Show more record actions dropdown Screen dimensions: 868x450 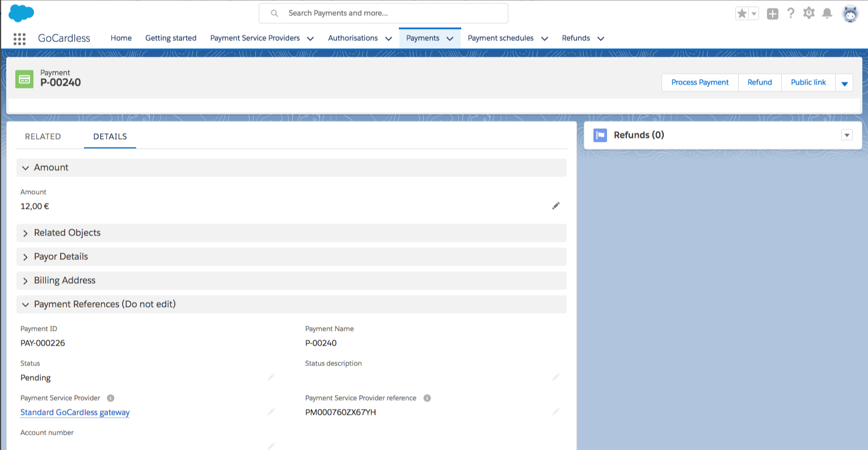[x=844, y=83]
